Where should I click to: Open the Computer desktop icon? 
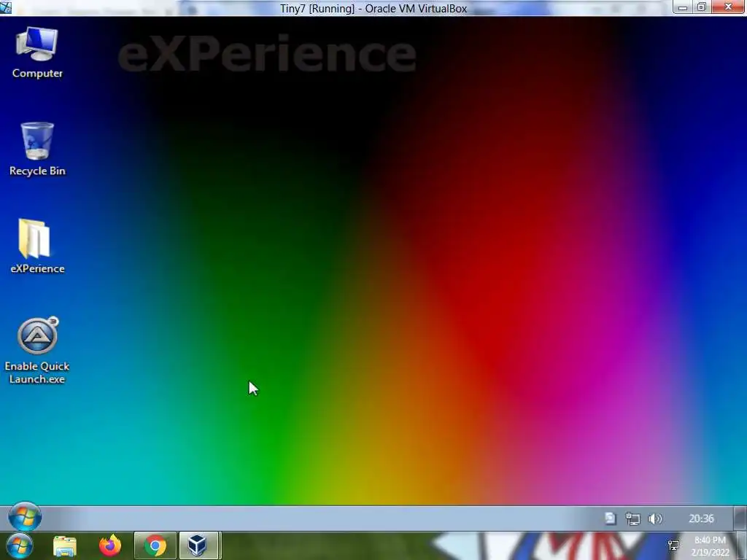point(37,52)
